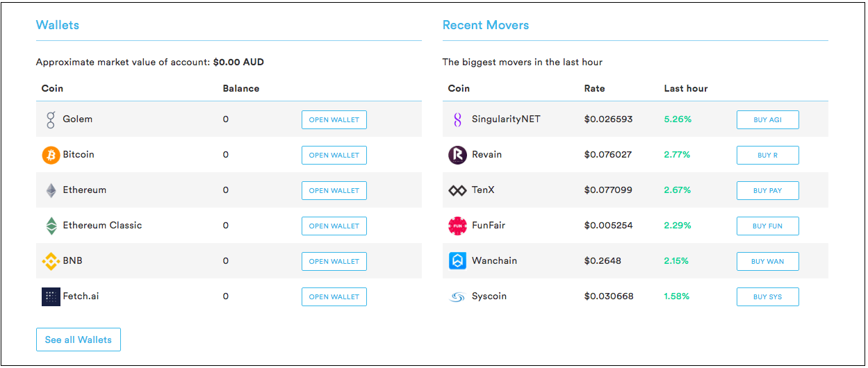Click the 2.29% last hour change

[678, 225]
